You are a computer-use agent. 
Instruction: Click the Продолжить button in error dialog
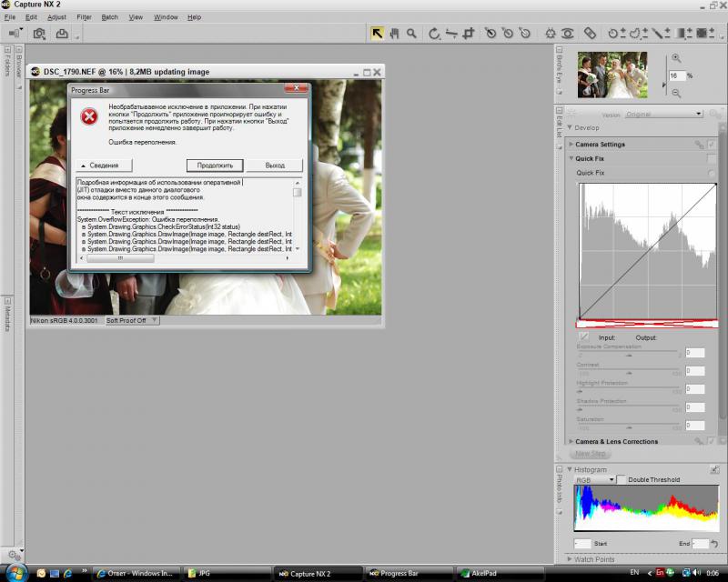coord(215,166)
